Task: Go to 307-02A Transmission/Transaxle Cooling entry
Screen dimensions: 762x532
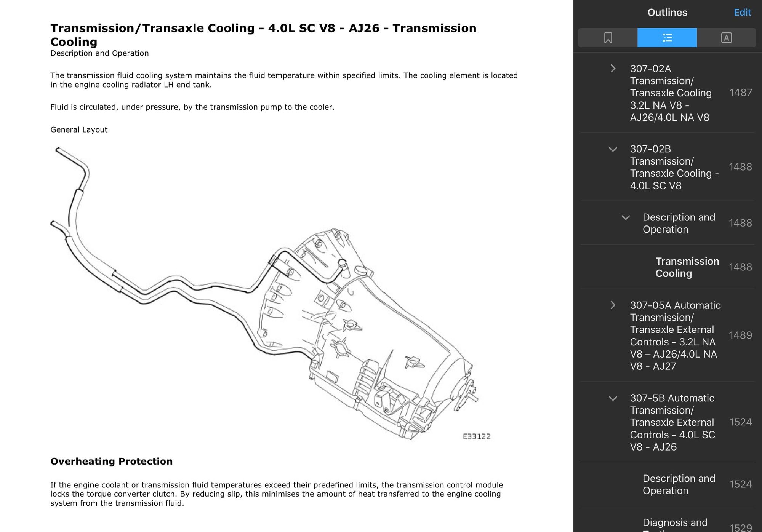Action: pos(671,93)
